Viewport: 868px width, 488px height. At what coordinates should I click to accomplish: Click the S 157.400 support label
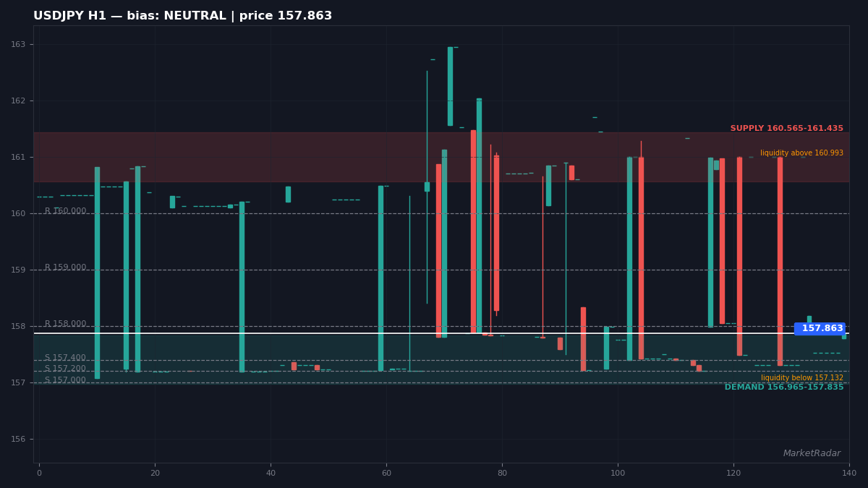[65, 358]
